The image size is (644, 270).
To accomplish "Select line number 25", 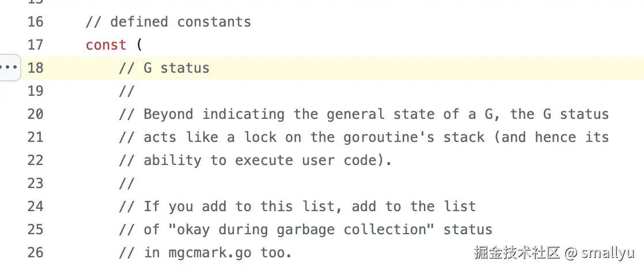I will (x=35, y=230).
